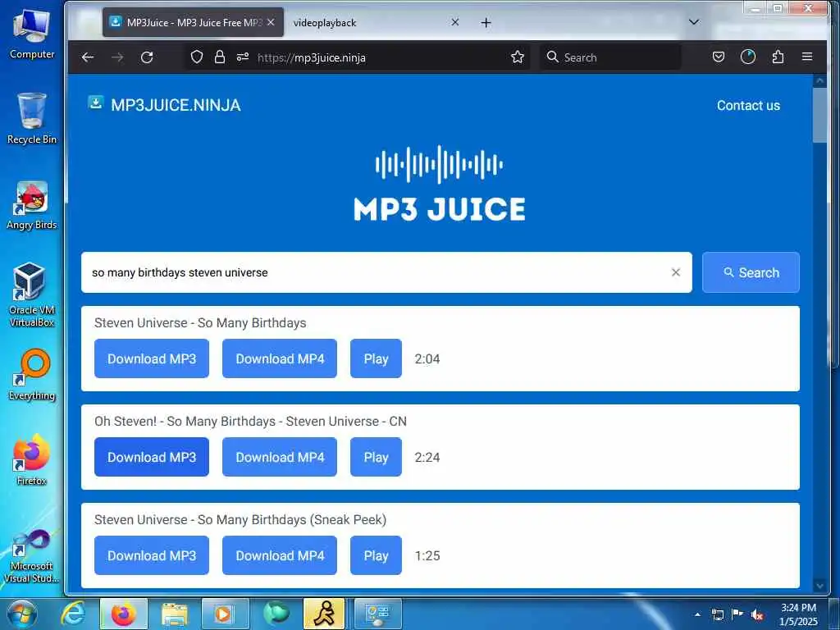Play the Sneak Peek 1:25 result
This screenshot has width=840, height=630.
tap(376, 555)
